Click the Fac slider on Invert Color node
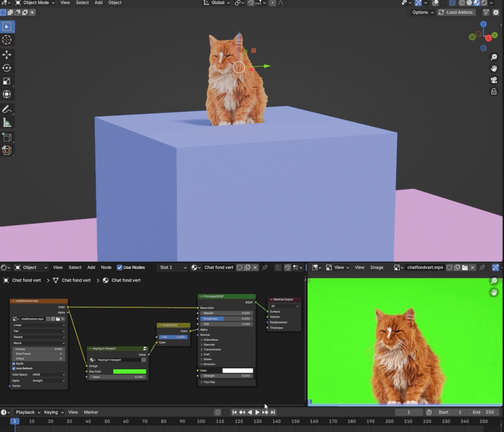The image size is (504, 432). point(173,337)
